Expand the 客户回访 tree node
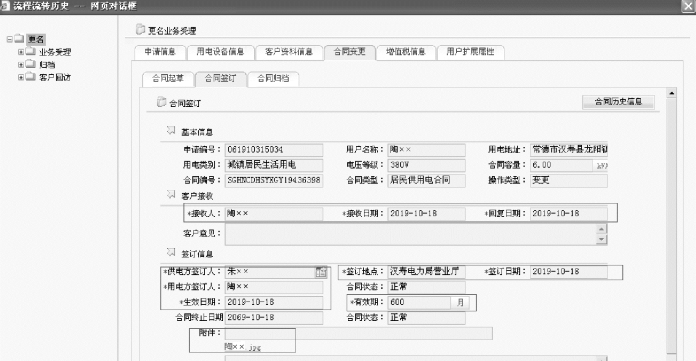The image size is (696, 361). pos(20,77)
